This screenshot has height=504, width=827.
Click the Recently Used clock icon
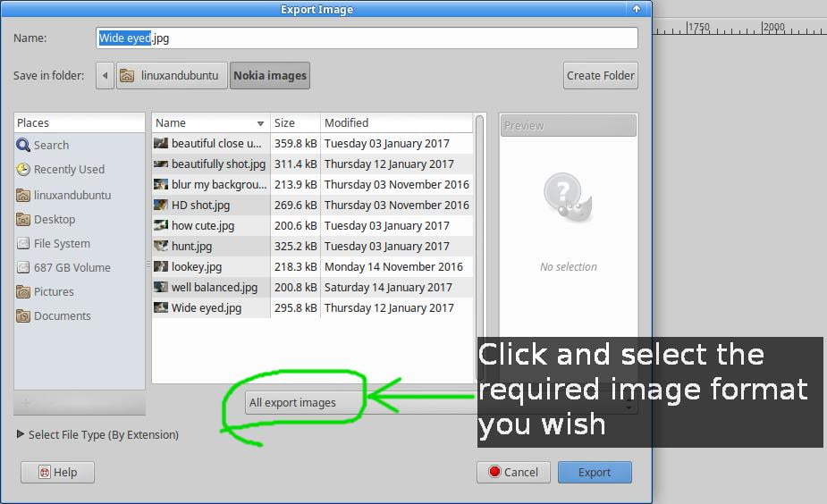23,169
